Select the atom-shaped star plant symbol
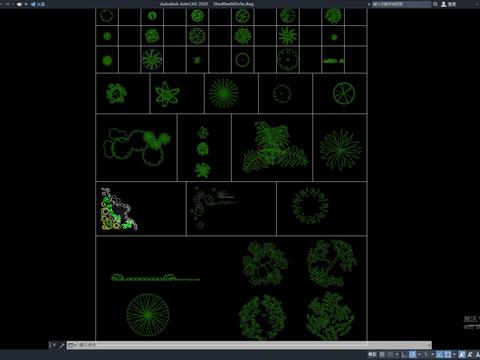The width and height of the screenshot is (480, 360). pyautogui.click(x=167, y=94)
